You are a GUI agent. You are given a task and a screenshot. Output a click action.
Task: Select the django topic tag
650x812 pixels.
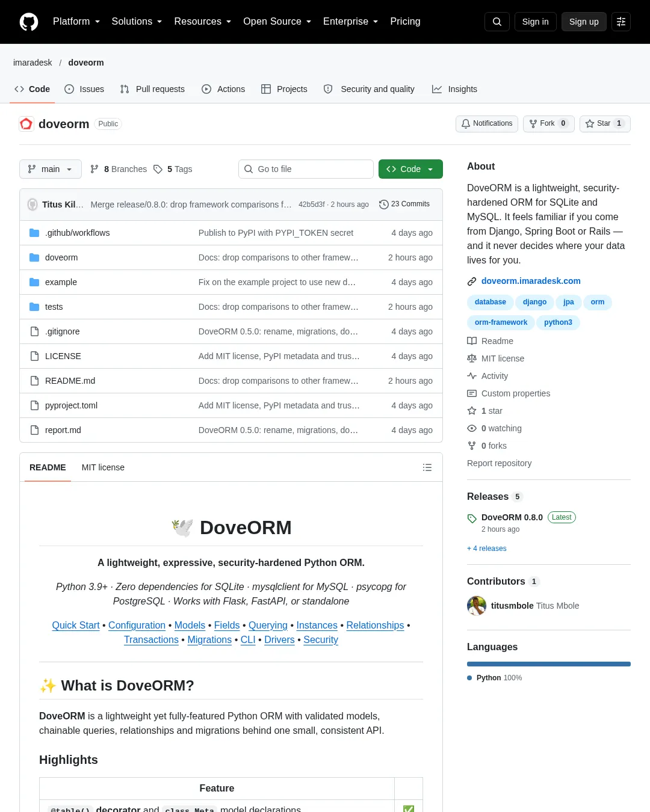[534, 302]
